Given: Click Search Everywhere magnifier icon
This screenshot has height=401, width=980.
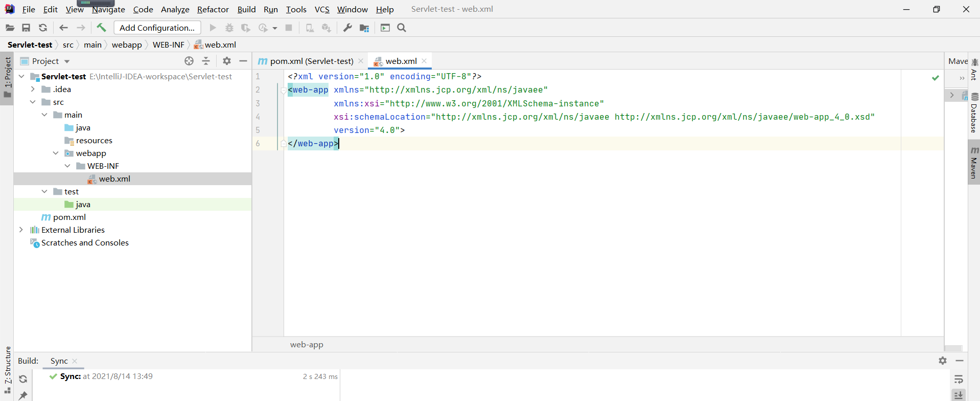Looking at the screenshot, I should point(402,28).
